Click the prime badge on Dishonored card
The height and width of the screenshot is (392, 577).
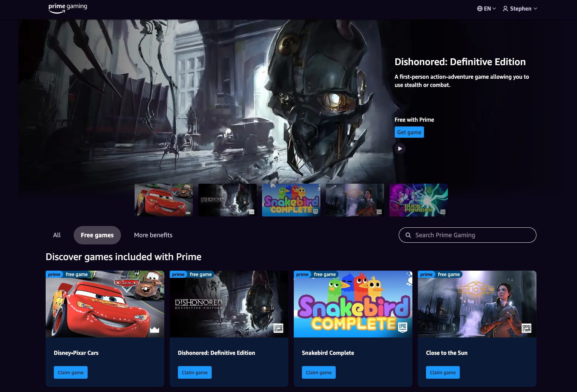178,274
